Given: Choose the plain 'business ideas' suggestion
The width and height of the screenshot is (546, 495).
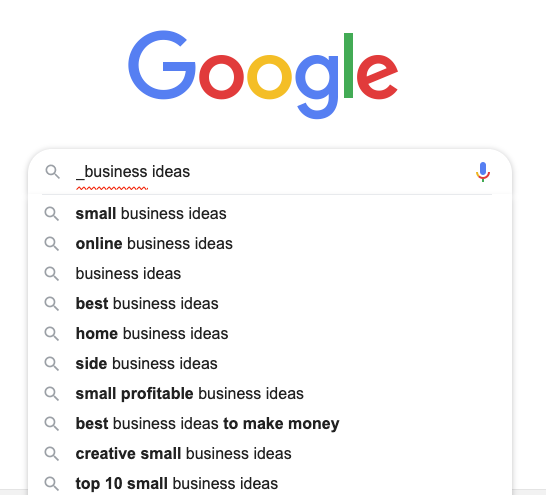Looking at the screenshot, I should coord(270,274).
